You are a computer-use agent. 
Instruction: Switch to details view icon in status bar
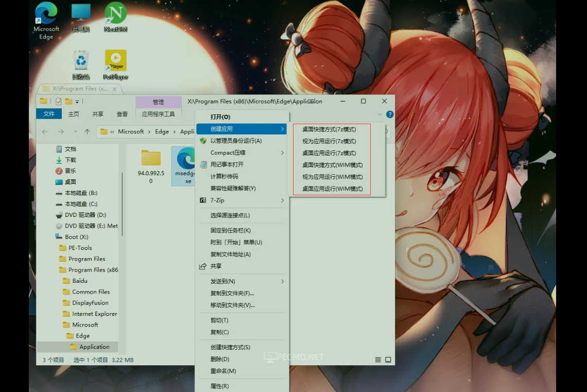(x=378, y=360)
